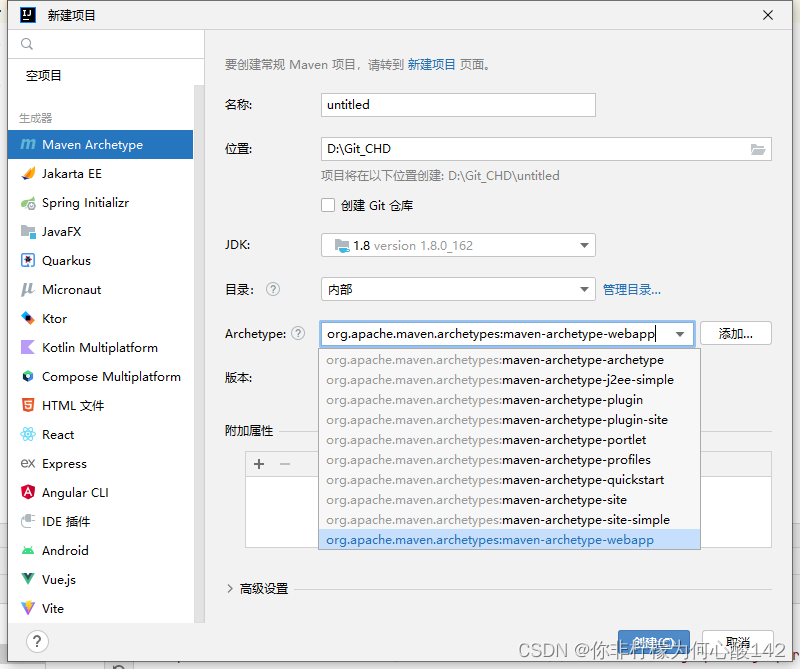Image resolution: width=800 pixels, height=669 pixels.
Task: Click the 名称 untitled field
Action: pos(458,105)
